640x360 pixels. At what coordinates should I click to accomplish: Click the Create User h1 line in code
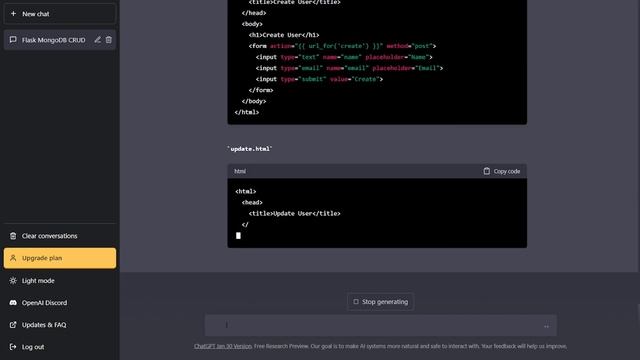point(284,35)
